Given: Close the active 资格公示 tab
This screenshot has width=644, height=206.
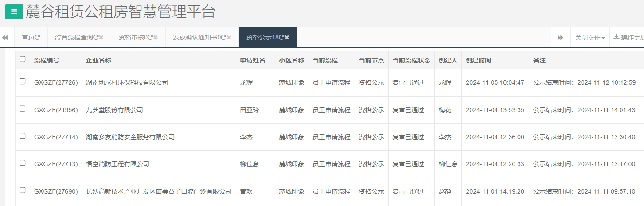Looking at the screenshot, I should [x=287, y=38].
